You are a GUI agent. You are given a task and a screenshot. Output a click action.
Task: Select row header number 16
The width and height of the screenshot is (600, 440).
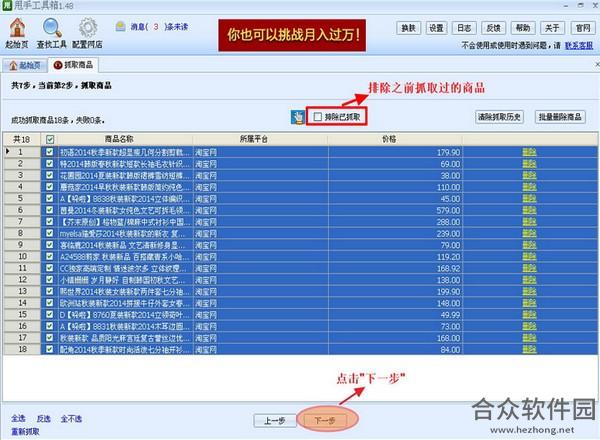point(22,326)
